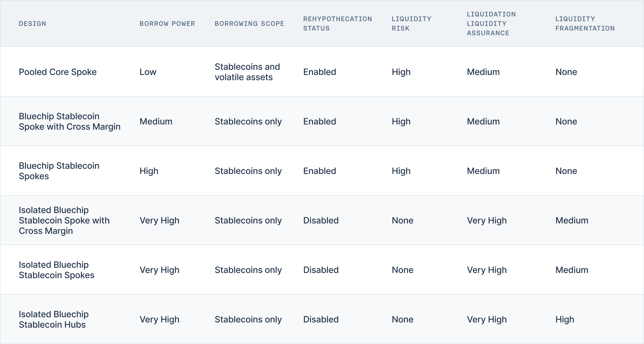Select the Bluechip Stablecoin Spokes design cell
This screenshot has width=644, height=344.
click(x=59, y=171)
